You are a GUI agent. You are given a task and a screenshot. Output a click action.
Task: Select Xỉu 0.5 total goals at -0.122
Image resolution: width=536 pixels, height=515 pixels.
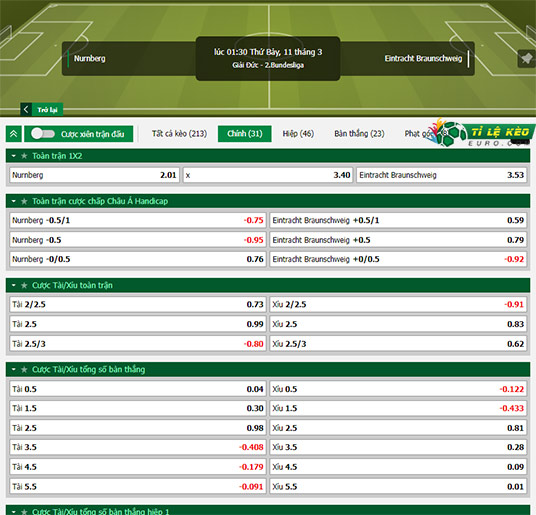tap(398, 389)
